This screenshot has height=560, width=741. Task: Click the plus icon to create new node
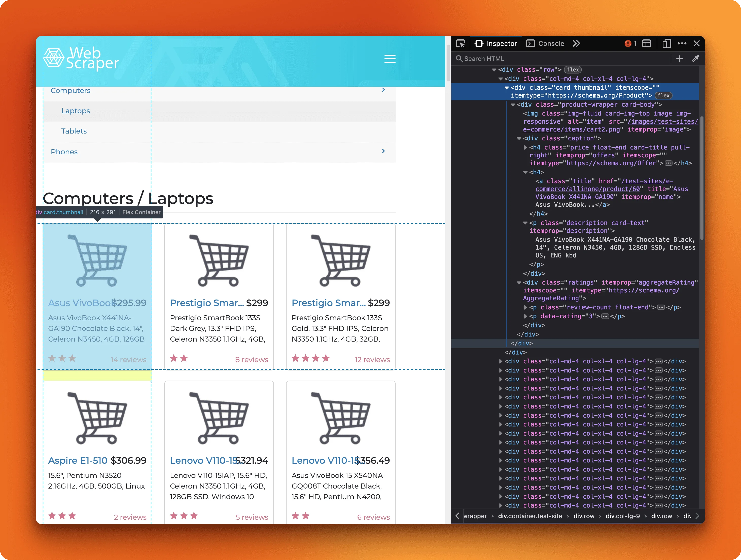680,59
